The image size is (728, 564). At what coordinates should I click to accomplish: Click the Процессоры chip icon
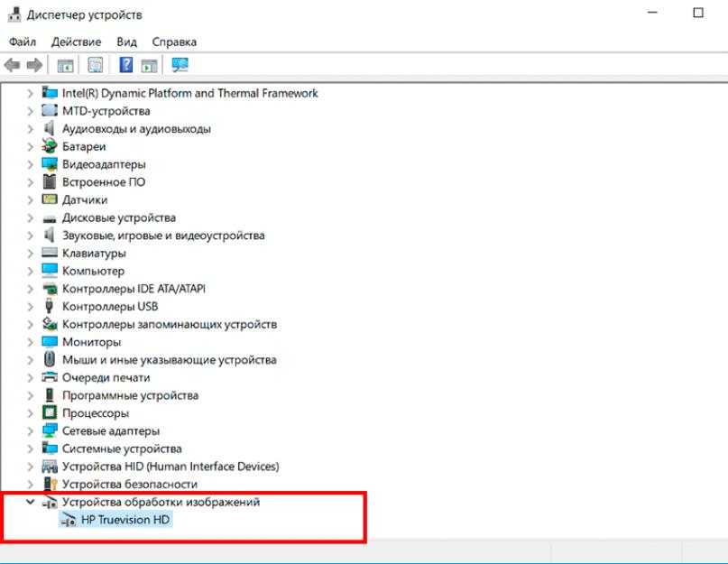tap(50, 413)
